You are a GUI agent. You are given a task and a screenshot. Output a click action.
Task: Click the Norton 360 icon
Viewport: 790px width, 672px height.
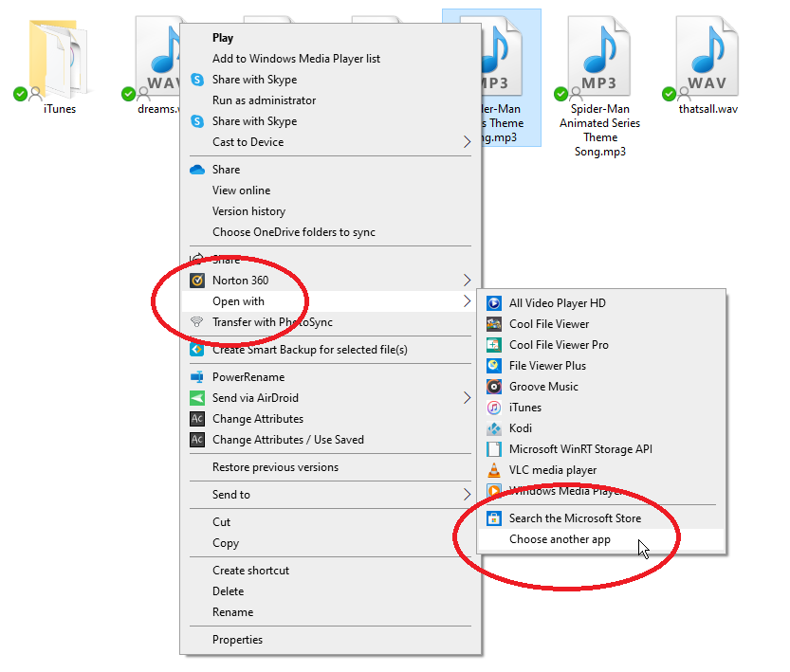coord(197,281)
